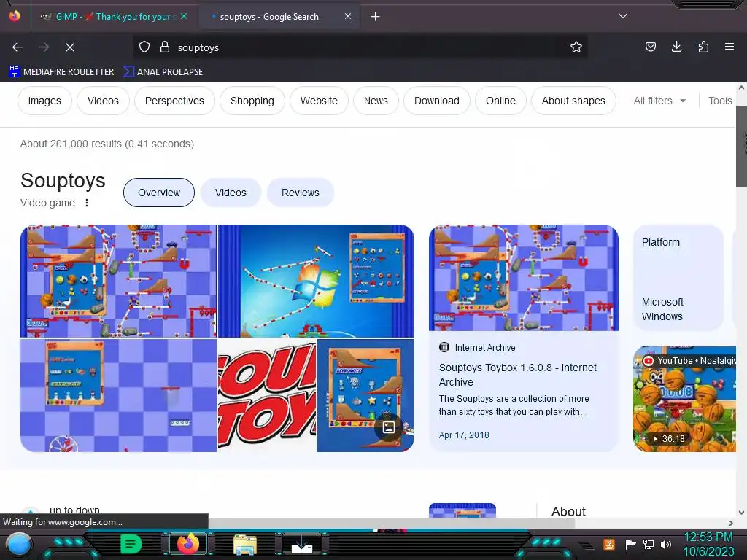Open the MEDIAFIRE ROULETTER bookmark

point(61,72)
